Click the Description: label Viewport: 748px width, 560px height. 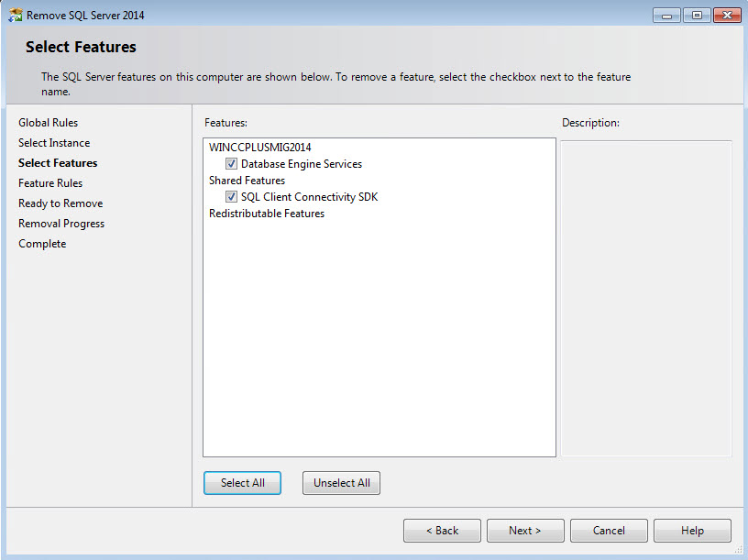[590, 123]
